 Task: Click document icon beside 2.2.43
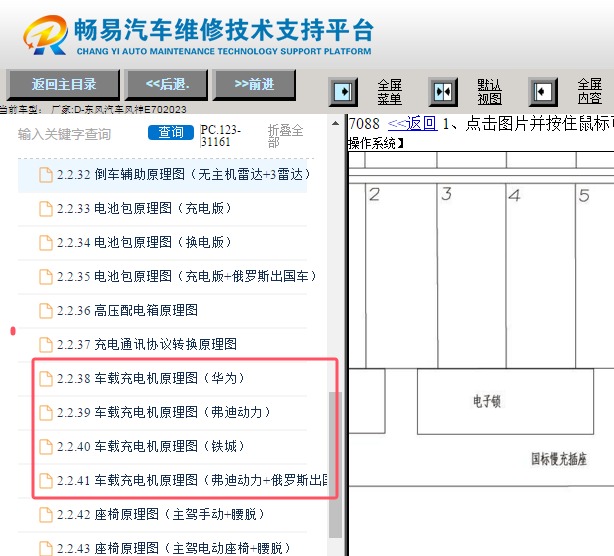[x=46, y=548]
